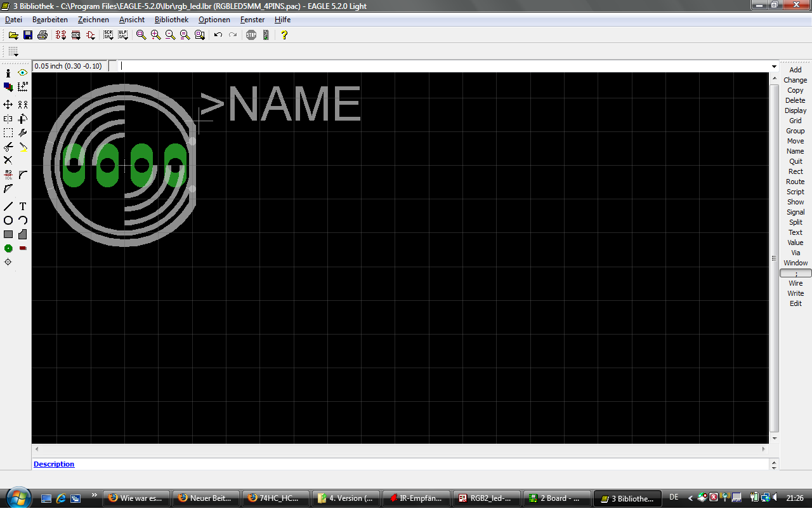Redo the undone action
The width and height of the screenshot is (812, 518).
coord(233,35)
